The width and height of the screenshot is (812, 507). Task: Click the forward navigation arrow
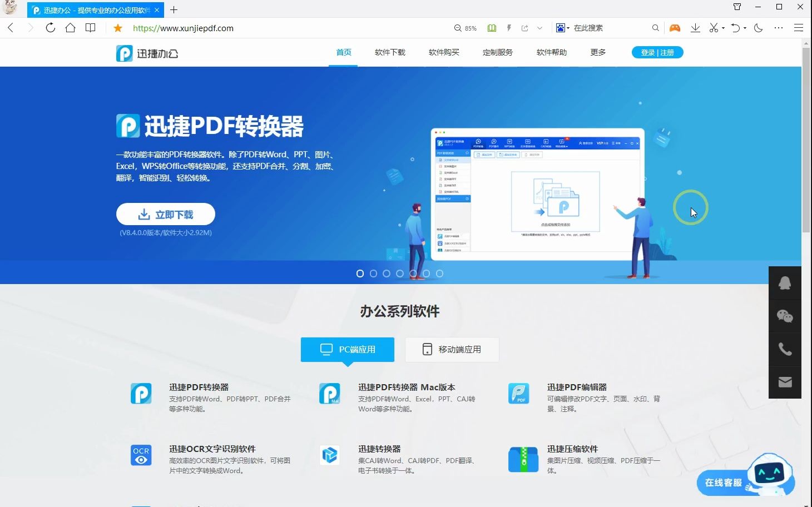point(31,28)
